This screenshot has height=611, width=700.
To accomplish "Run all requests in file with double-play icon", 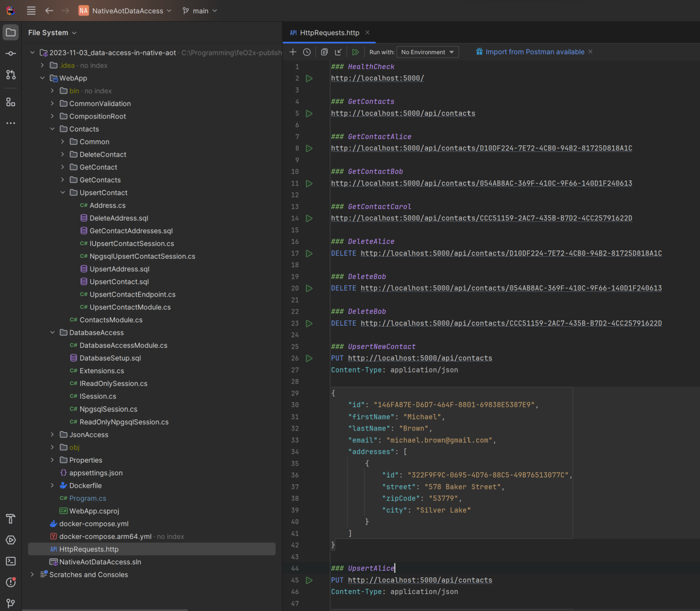I will [356, 52].
